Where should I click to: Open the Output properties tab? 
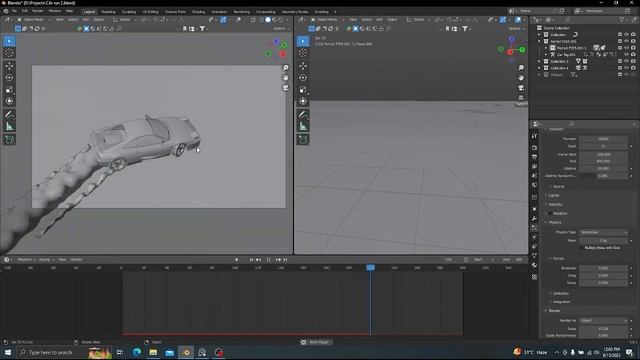click(534, 157)
